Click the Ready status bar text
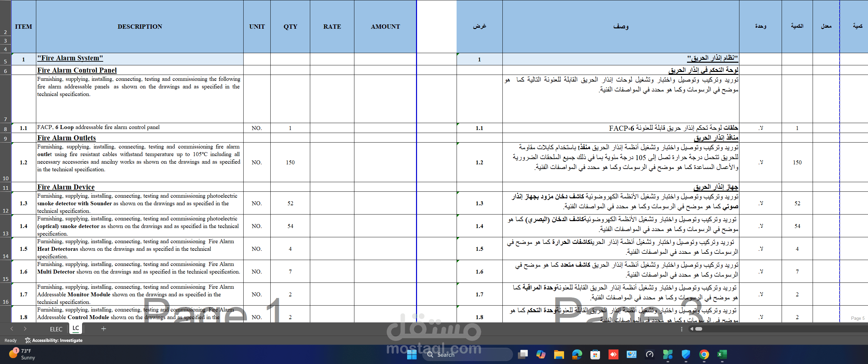Image resolution: width=868 pixels, height=364 pixels. click(x=11, y=340)
